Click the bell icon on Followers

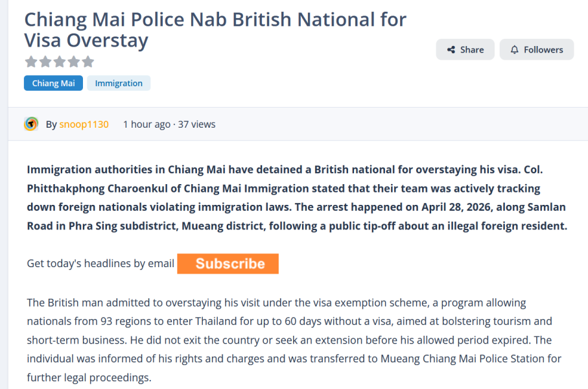515,49
